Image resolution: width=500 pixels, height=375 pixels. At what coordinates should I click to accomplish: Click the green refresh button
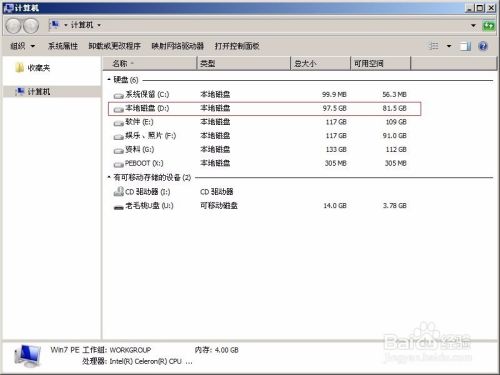click(x=488, y=25)
